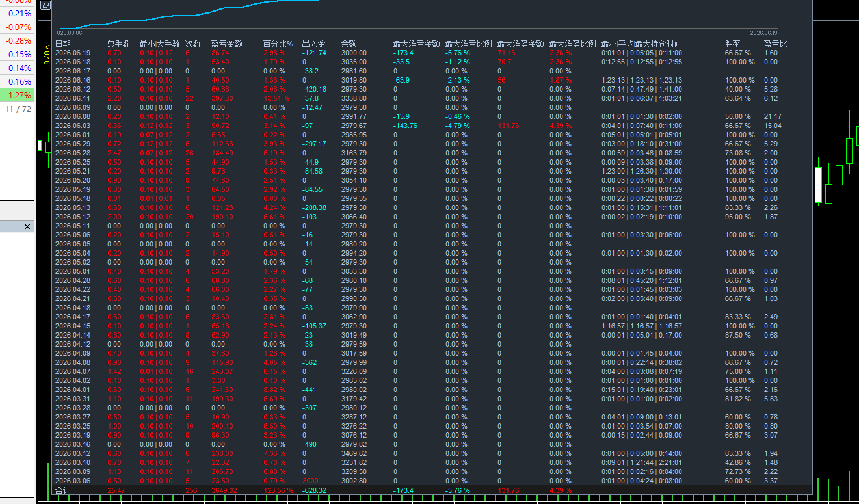Click the 最大浮亏比例 column header

point(468,44)
